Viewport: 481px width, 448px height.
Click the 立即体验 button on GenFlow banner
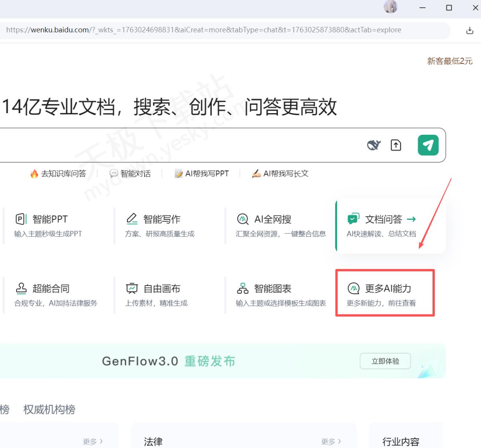click(385, 361)
